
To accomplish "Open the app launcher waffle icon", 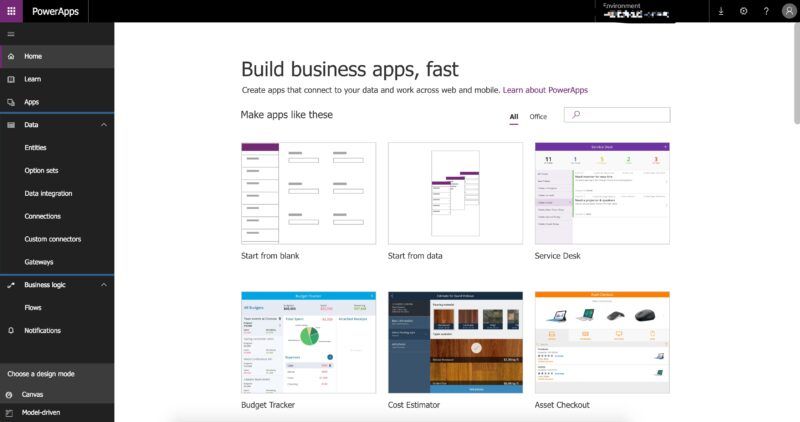I will [x=11, y=11].
